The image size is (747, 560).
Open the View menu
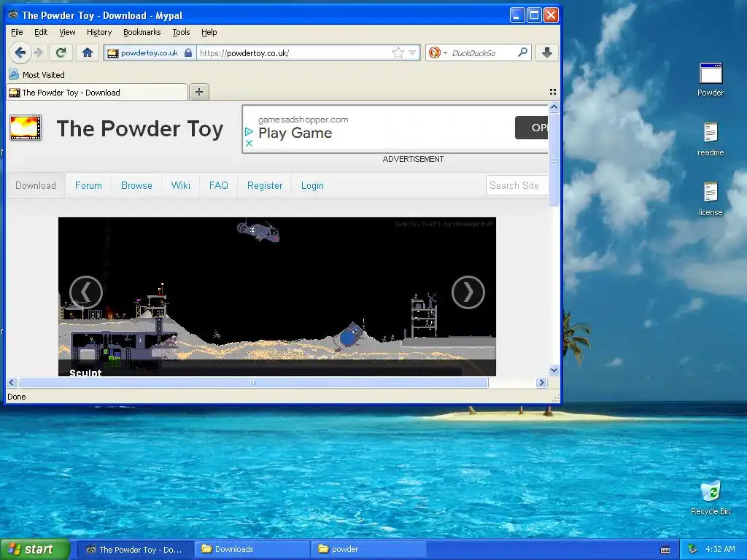coord(67,32)
